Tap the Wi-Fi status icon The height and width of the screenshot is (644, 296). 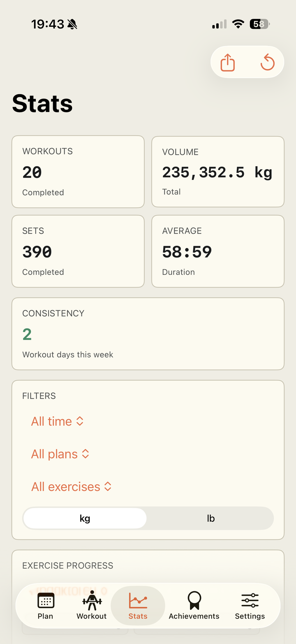[238, 24]
